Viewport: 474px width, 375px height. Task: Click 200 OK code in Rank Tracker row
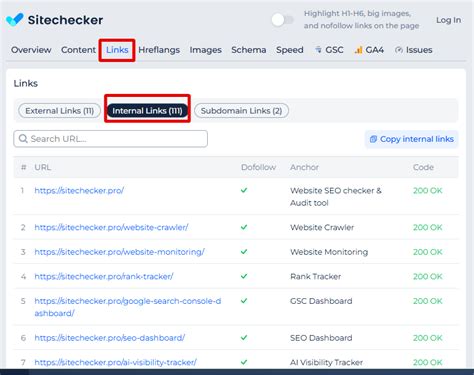click(428, 277)
